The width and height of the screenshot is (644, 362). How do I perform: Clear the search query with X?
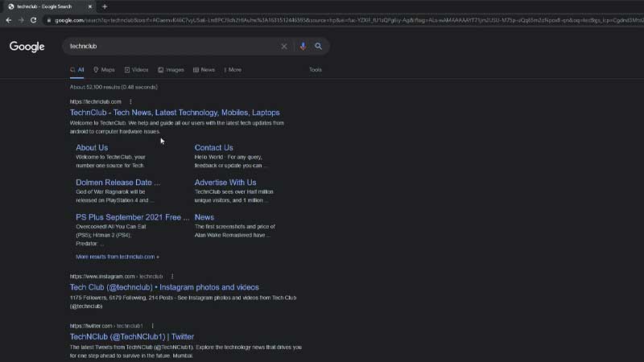coord(284,47)
